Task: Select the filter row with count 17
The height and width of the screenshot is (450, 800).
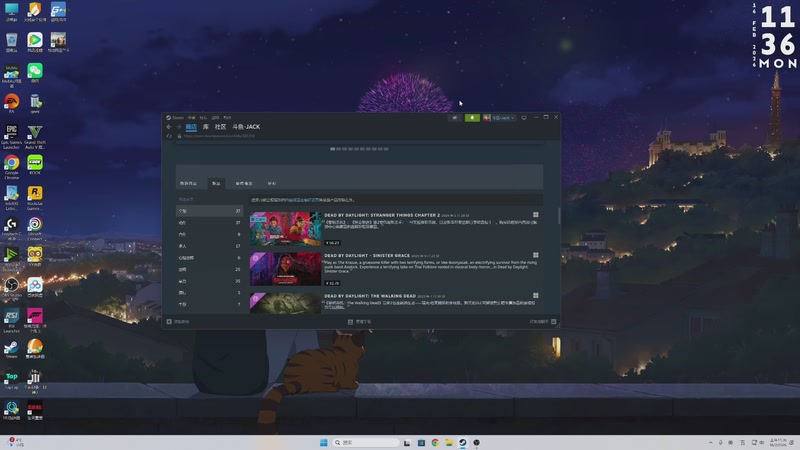Action: [210, 246]
